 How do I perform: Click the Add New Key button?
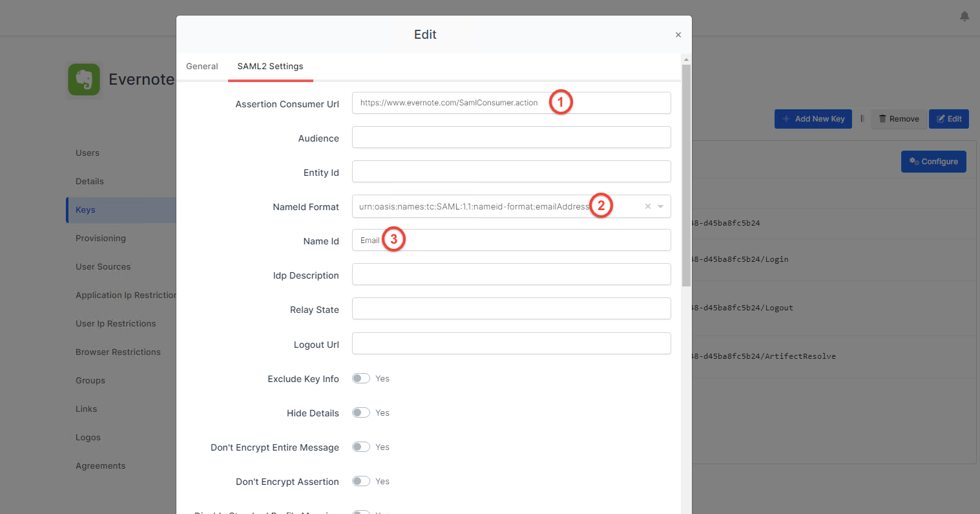coord(813,119)
